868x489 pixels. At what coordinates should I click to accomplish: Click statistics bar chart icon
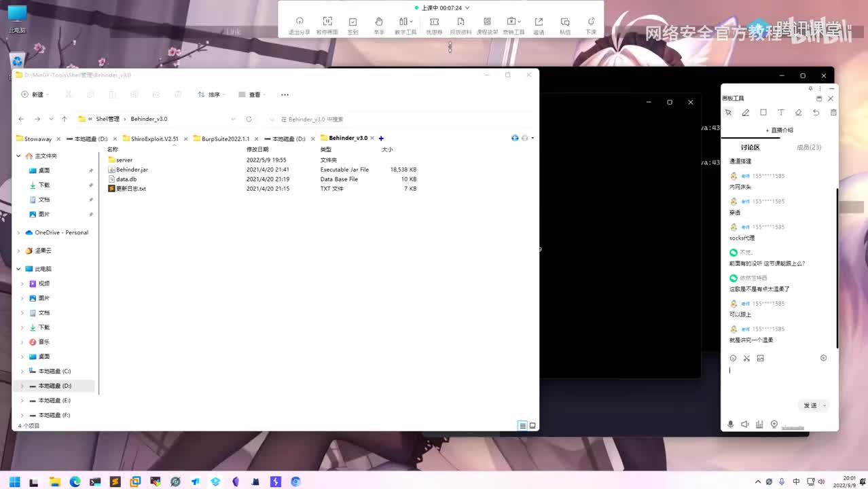759,424
